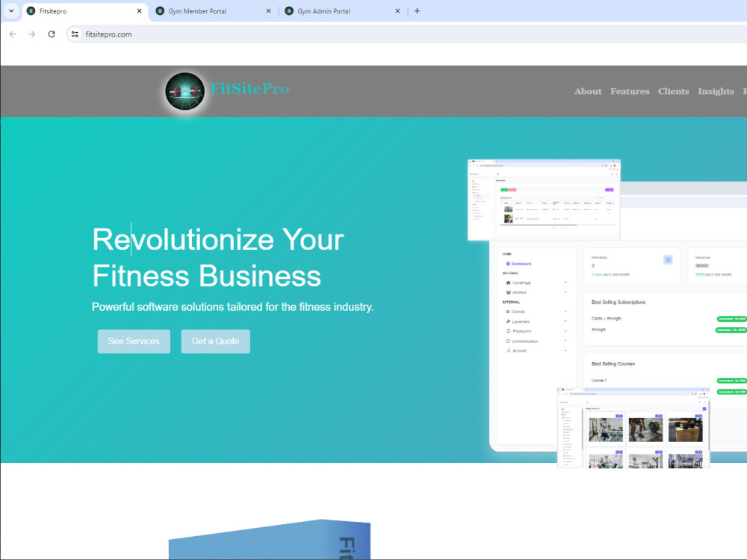Click the Course 1 row text

tap(599, 381)
